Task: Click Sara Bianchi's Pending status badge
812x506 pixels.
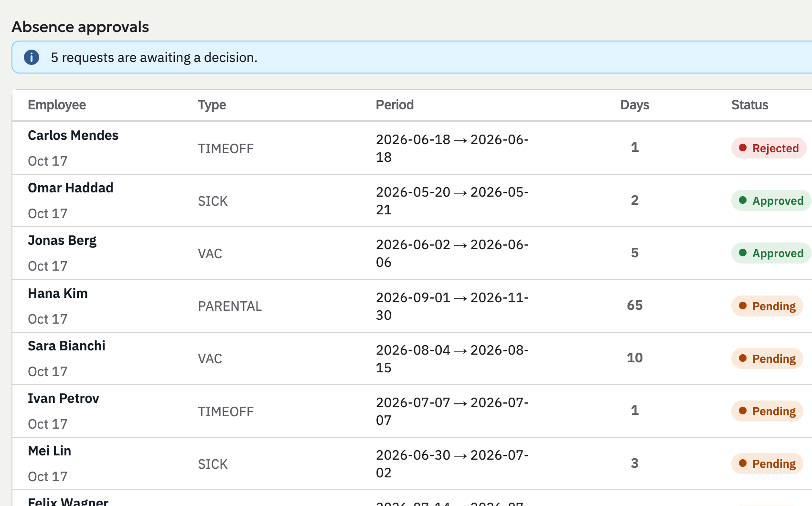Action: pos(767,358)
